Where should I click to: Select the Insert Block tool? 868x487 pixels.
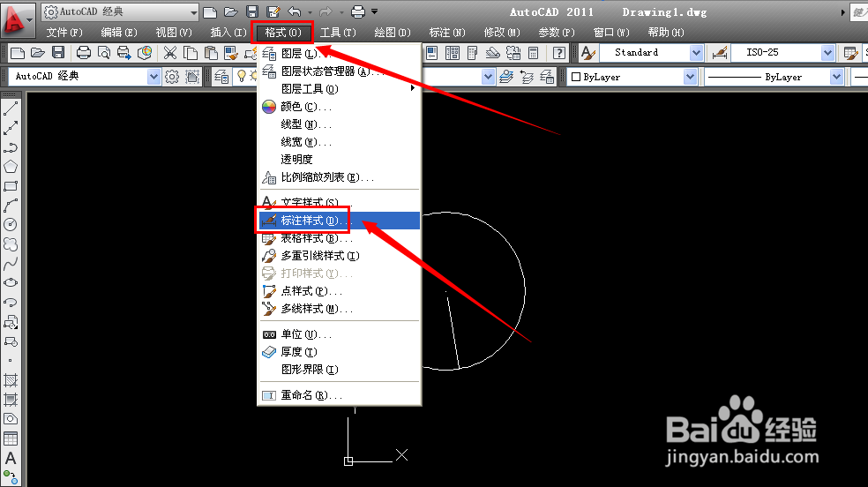pos(11,322)
